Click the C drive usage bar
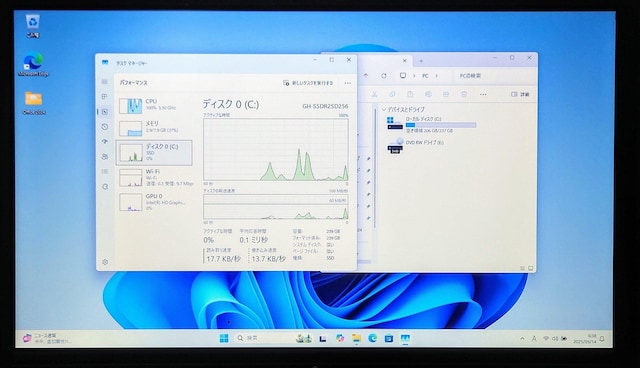This screenshot has width=640, height=368. [441, 125]
